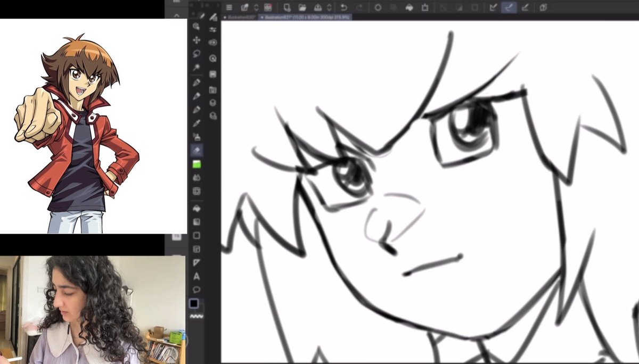Screen dimensions: 639x364
Task: Click the brush pattern strip below the color swatch
Action: pyautogui.click(x=196, y=316)
